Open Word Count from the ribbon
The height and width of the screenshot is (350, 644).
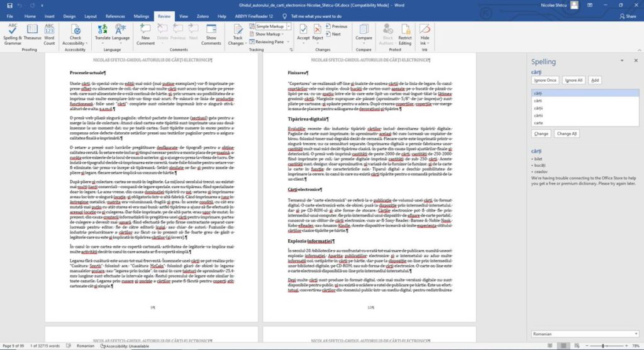(x=49, y=34)
